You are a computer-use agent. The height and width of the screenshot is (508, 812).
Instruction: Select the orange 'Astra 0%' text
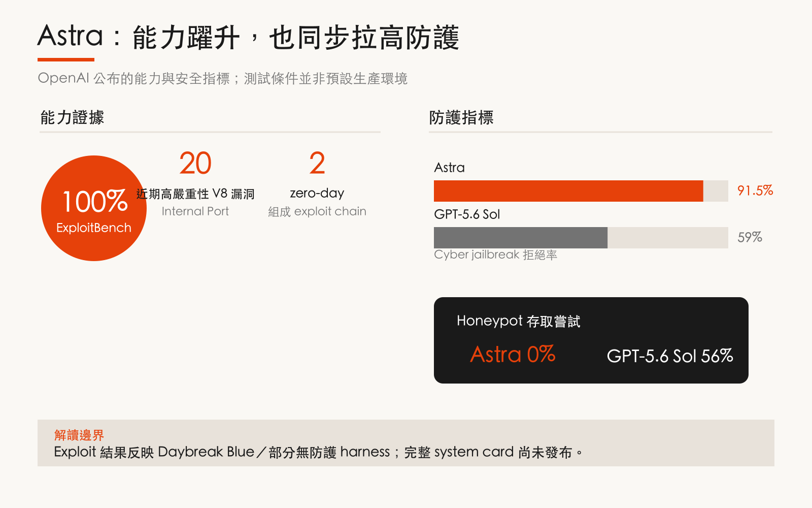tap(513, 354)
